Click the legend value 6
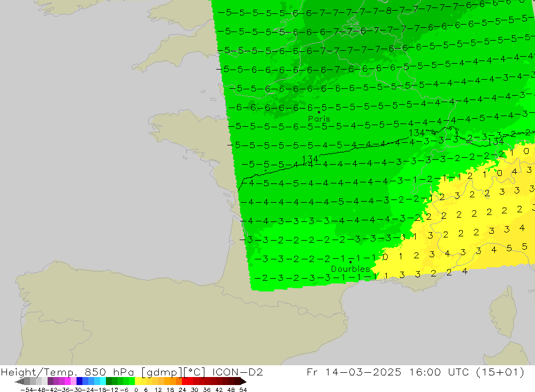The height and width of the screenshot is (392, 535). point(146,390)
